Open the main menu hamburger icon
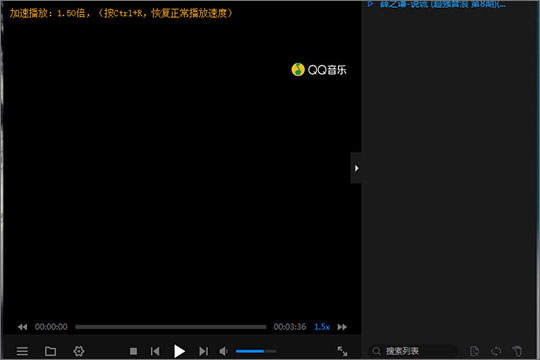Viewport: 540px width, 360px height. [x=22, y=351]
